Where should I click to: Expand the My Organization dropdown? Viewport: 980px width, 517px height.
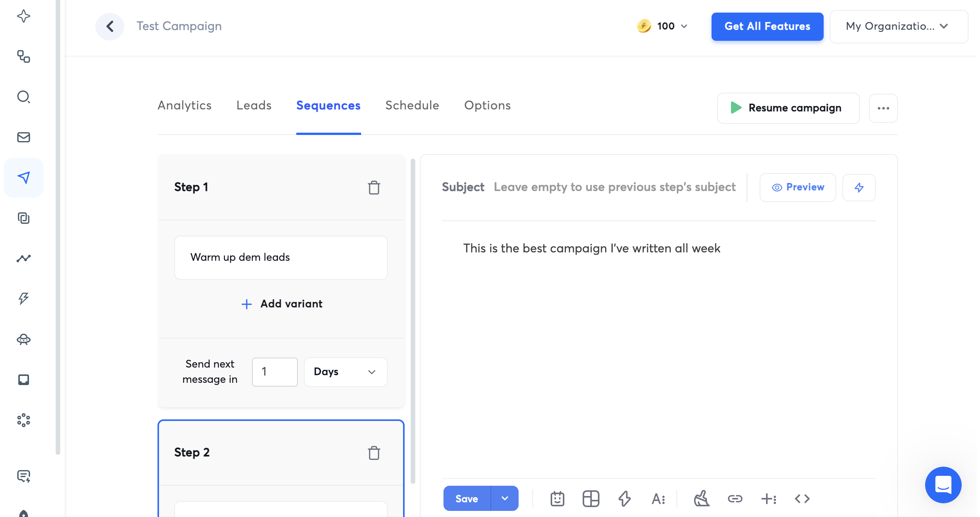899,26
